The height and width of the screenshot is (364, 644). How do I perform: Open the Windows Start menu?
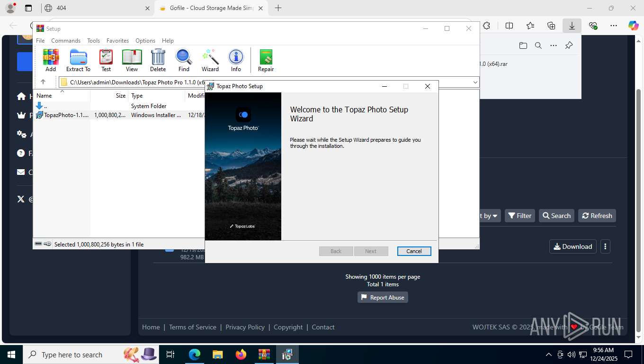(11, 355)
